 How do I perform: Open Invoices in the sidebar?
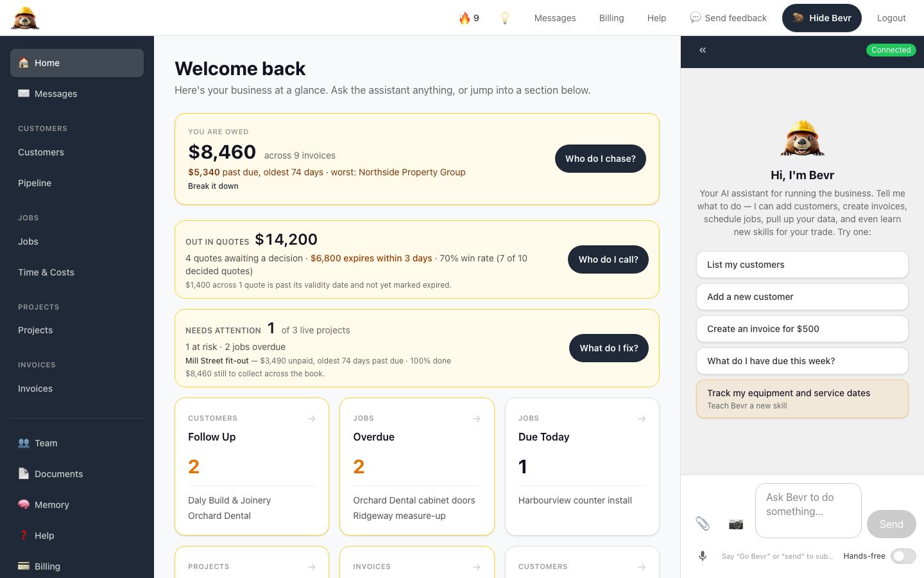(x=77, y=389)
